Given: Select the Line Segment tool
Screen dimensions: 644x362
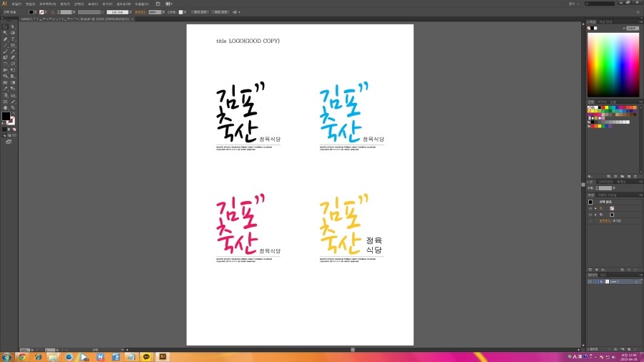Looking at the screenshot, I should [x=5, y=45].
